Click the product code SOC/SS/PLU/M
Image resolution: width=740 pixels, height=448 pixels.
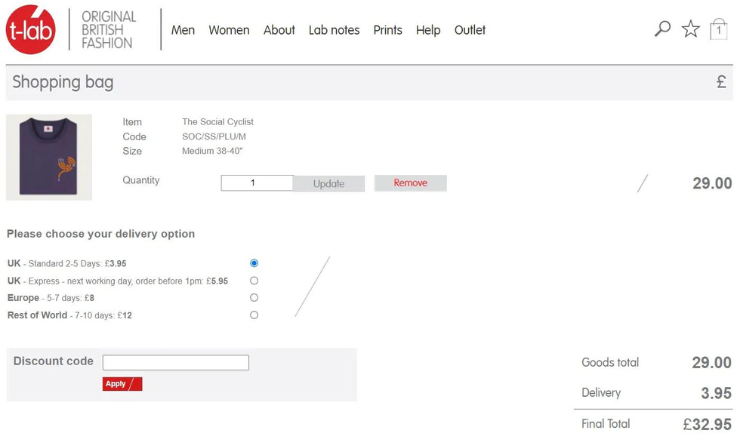pyautogui.click(x=214, y=136)
